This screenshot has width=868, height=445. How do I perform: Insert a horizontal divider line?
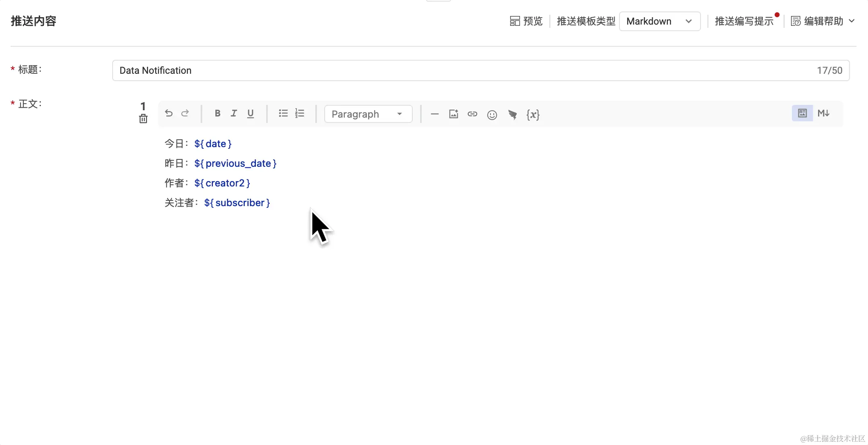435,114
